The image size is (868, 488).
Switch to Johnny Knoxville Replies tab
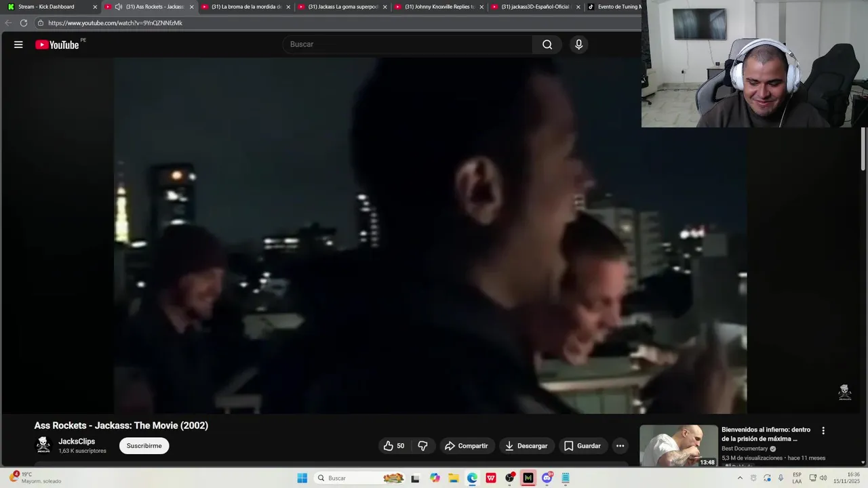tap(439, 7)
